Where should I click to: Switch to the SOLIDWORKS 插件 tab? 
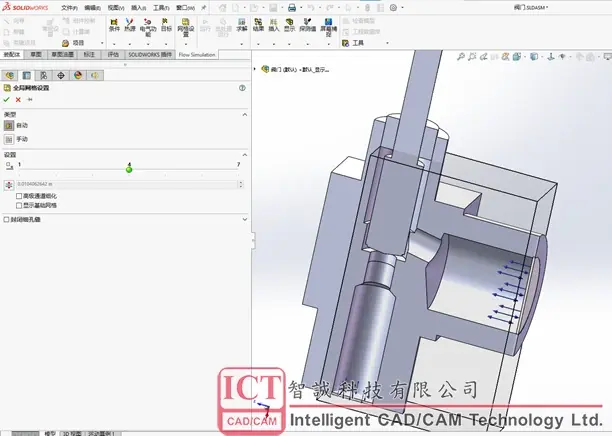click(150, 55)
